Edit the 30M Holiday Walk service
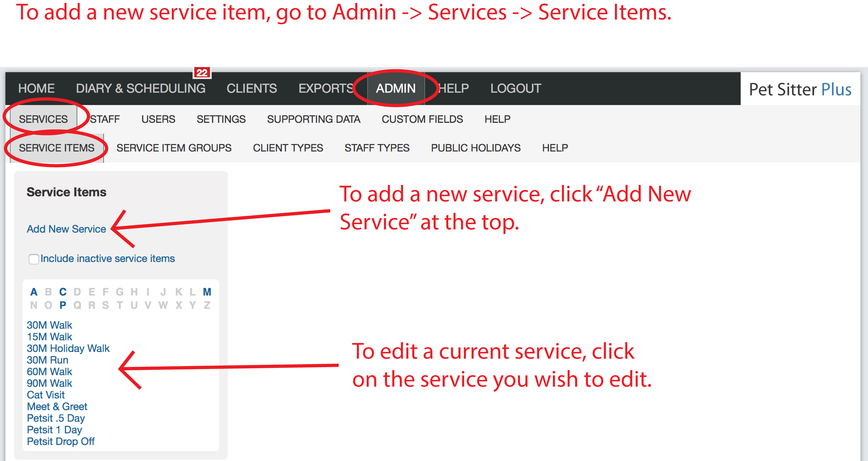Image resolution: width=868 pixels, height=461 pixels. coord(68,349)
